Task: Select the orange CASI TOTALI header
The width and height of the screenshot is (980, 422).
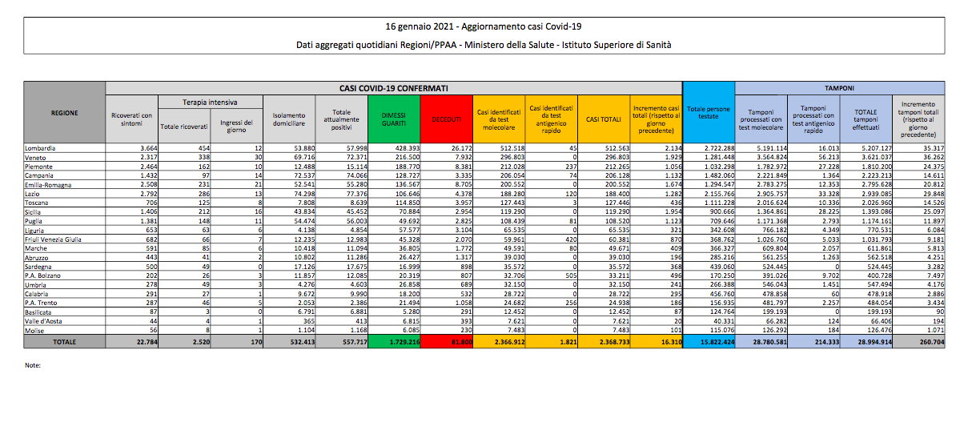Action: (603, 119)
